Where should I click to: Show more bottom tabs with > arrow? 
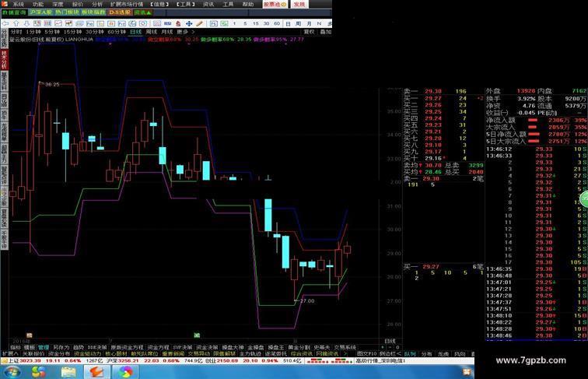click(x=345, y=354)
